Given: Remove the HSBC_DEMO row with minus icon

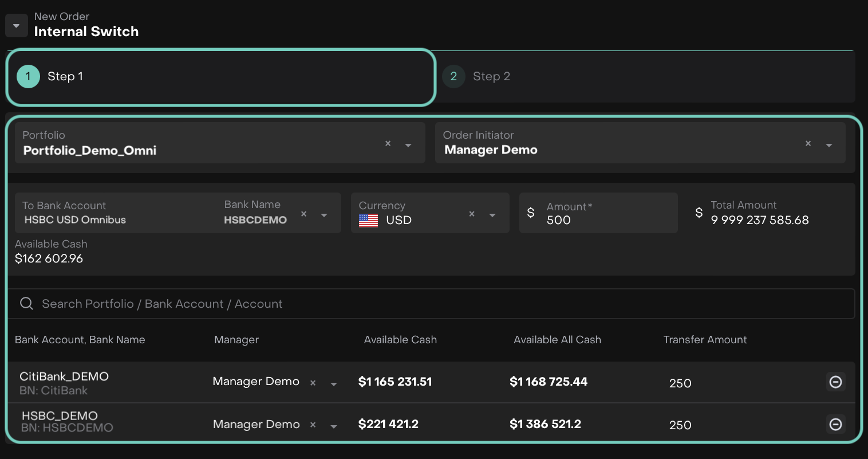Looking at the screenshot, I should (x=835, y=424).
